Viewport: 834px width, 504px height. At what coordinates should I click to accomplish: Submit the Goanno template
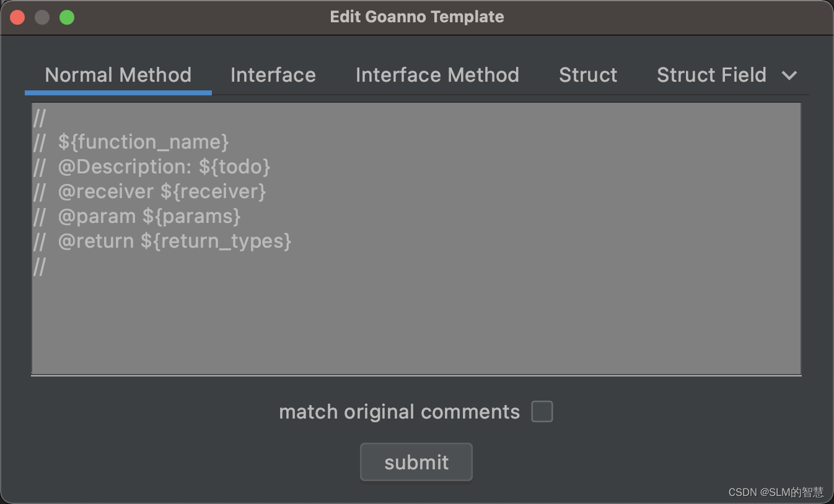pos(416,462)
